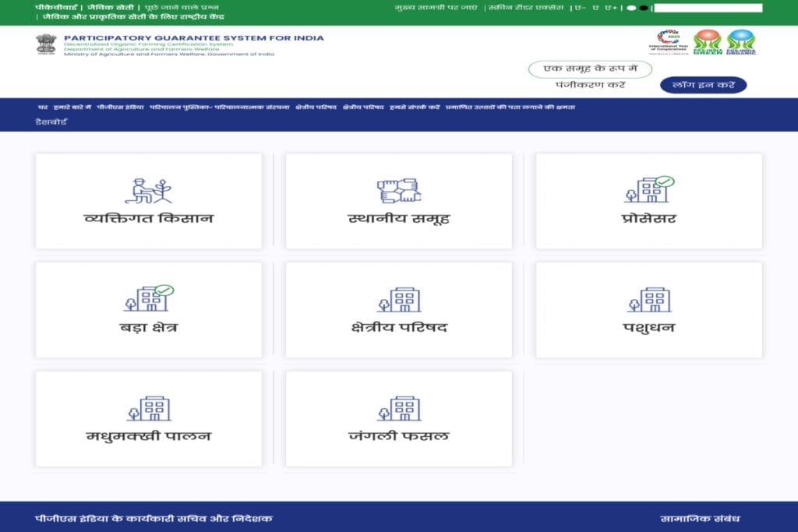Viewport: 798px width, 532px height.
Task: Increase font size with ए+ control
Action: coord(611,8)
